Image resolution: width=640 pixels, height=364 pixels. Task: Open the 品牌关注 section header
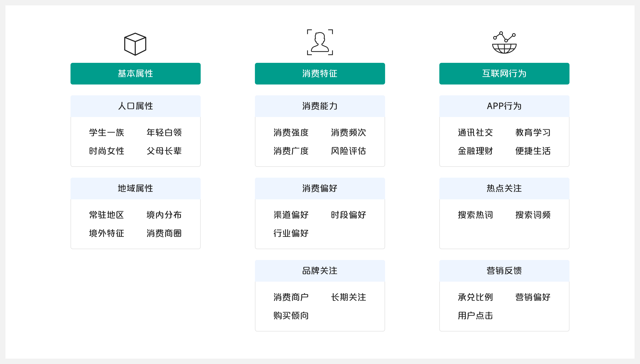point(320,271)
